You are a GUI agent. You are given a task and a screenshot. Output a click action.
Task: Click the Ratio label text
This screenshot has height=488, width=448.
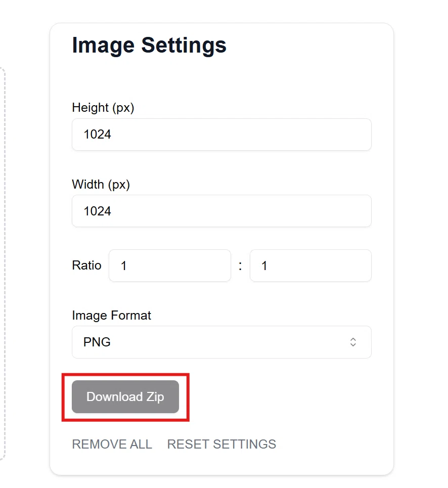(x=86, y=265)
